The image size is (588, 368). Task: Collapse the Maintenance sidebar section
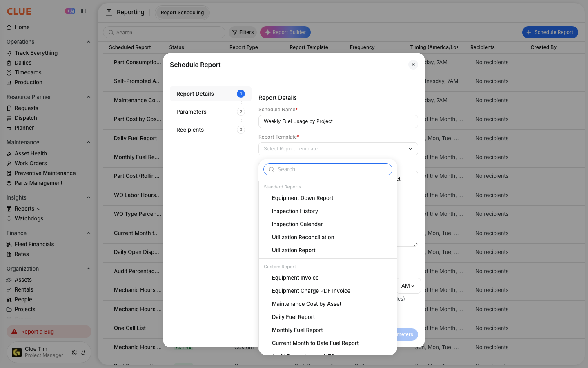(x=89, y=143)
